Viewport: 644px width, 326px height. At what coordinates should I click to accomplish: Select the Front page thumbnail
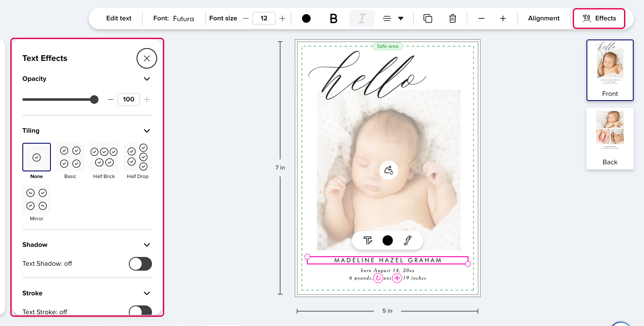[610, 70]
